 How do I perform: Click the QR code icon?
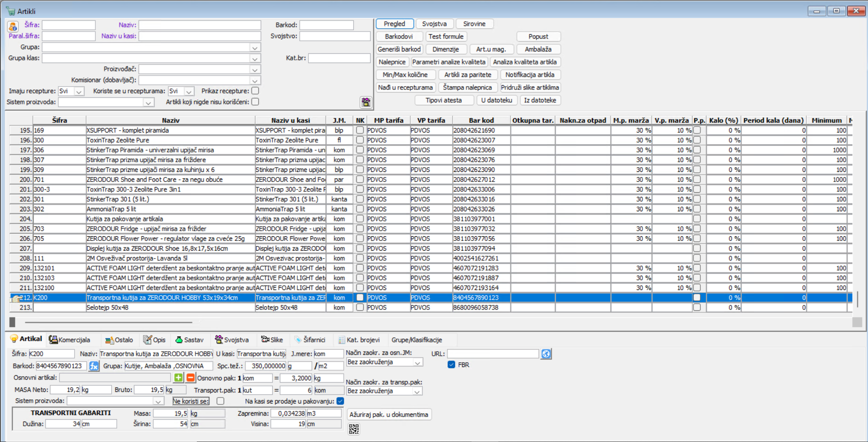[354, 429]
